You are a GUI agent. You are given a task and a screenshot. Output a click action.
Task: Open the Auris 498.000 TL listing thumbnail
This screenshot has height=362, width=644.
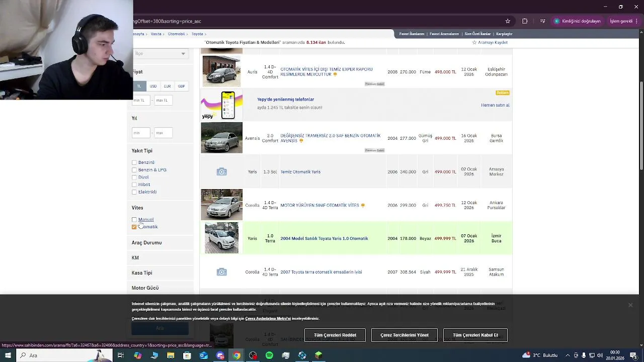coord(221,71)
